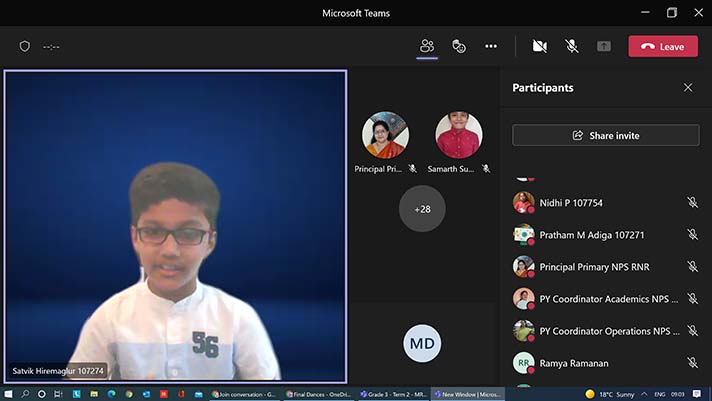The width and height of the screenshot is (712, 401).
Task: Switch to Final Dances OneDrive taskbar tab
Action: [320, 394]
